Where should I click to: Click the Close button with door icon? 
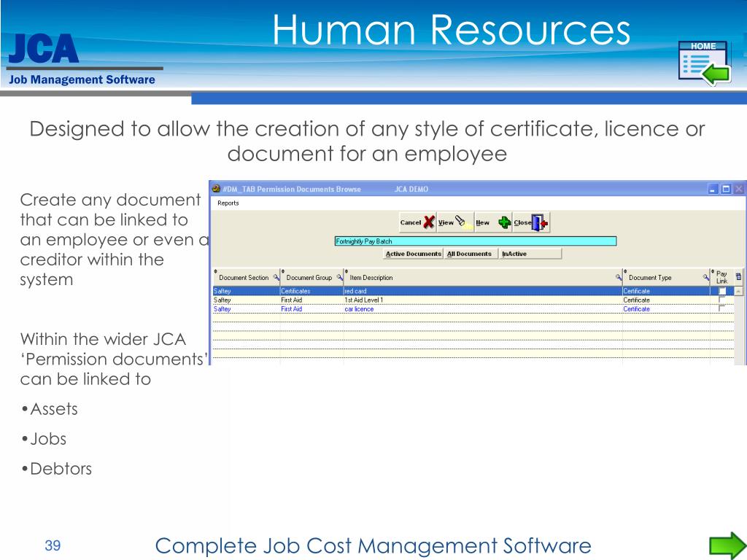pyautogui.click(x=531, y=222)
